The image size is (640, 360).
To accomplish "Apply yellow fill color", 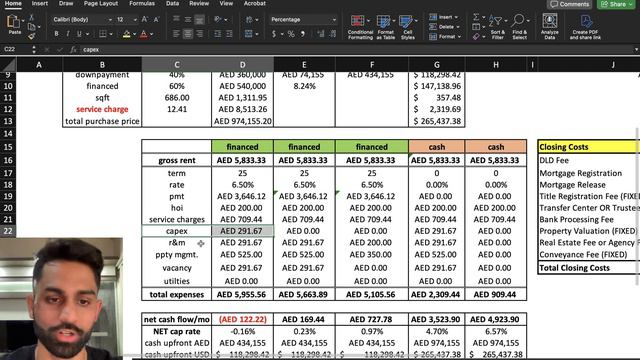I will [127, 34].
